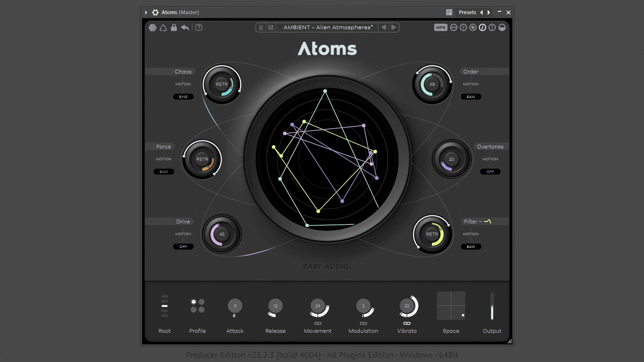This screenshot has height=362, width=644.
Task: Click the Root octave selector bars
Action: [x=165, y=306]
